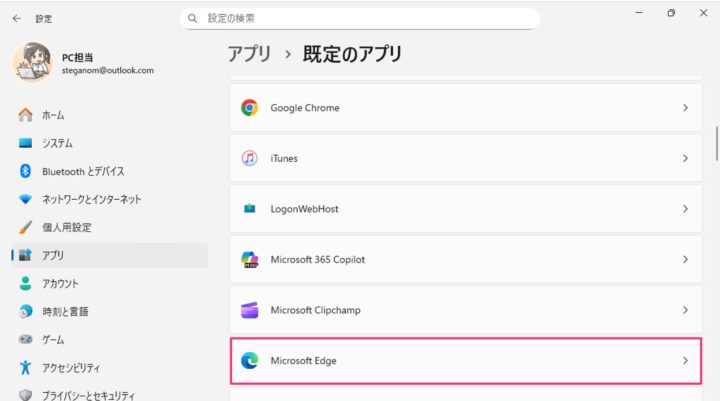Click the iTunes app icon

click(x=249, y=158)
